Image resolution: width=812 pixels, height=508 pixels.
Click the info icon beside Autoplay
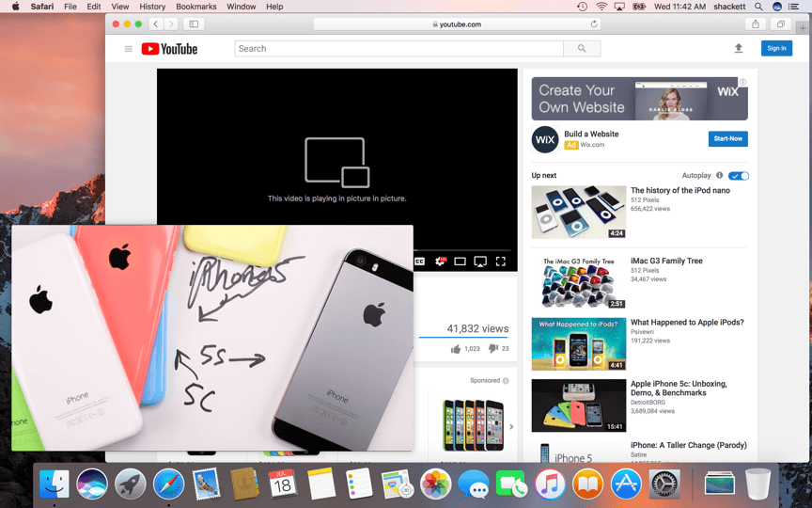coord(719,175)
